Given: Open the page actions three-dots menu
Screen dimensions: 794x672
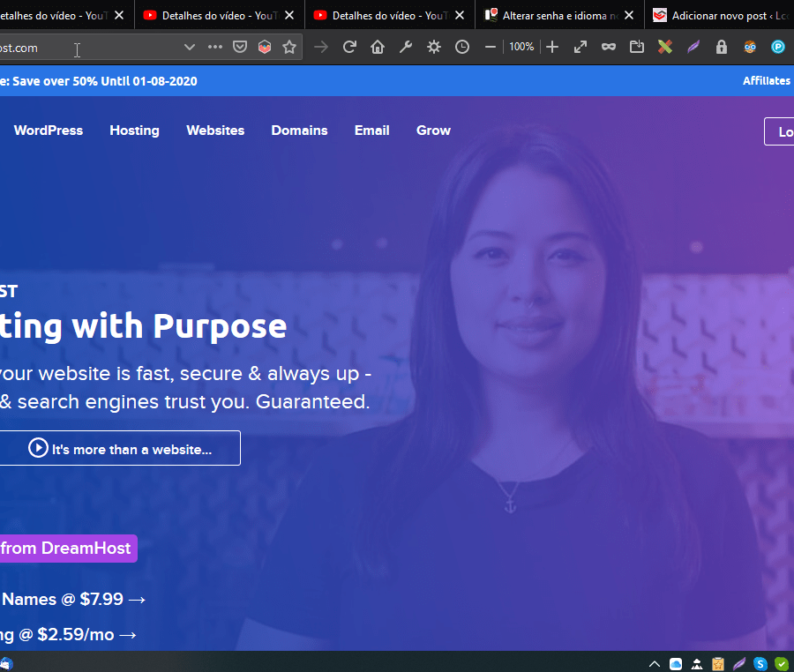Looking at the screenshot, I should click(x=215, y=47).
